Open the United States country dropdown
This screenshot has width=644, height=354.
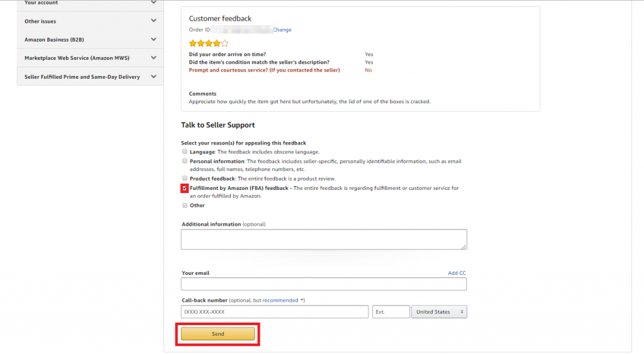click(439, 312)
